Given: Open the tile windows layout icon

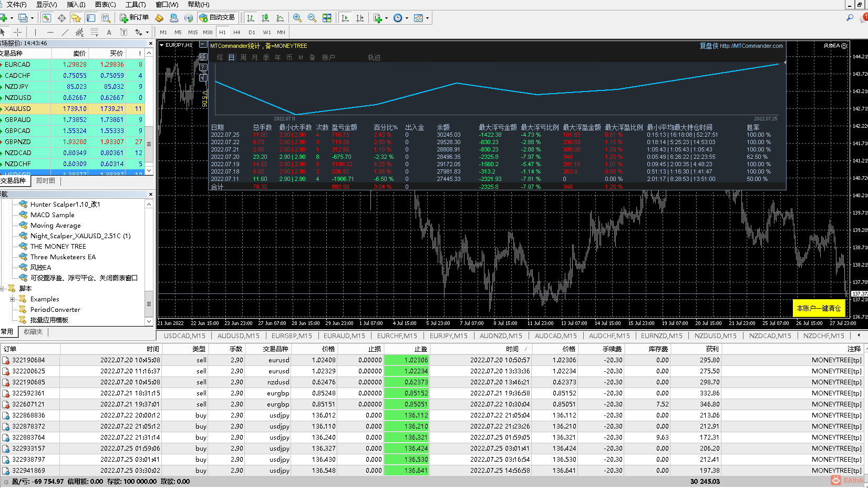Looking at the screenshot, I should 327,18.
